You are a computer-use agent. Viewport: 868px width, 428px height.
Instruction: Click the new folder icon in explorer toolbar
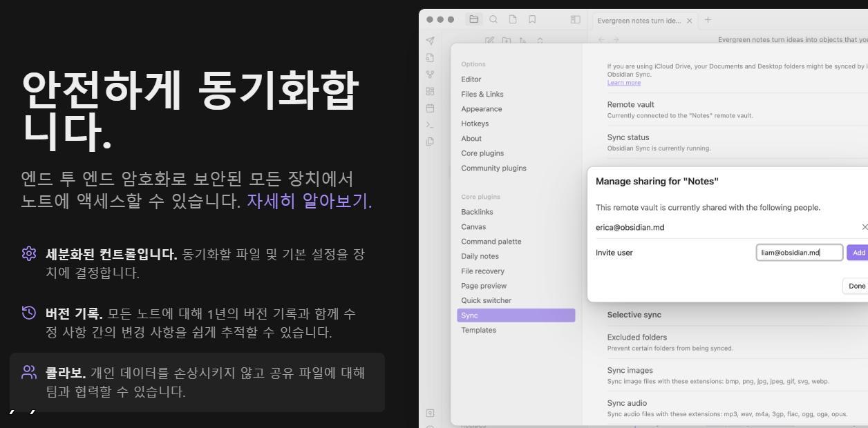pyautogui.click(x=506, y=41)
